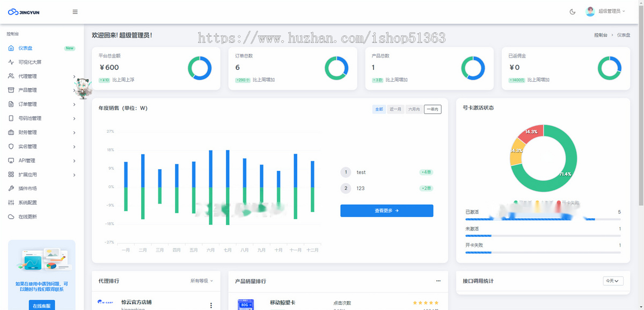Click the 插件市场 wrench icon
Image resolution: width=644 pixels, height=310 pixels.
11,189
